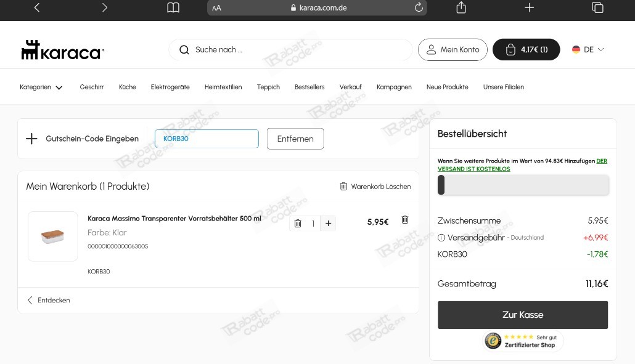Click the Gesamtbetrag 11,16€ amount
The height and width of the screenshot is (364, 635).
click(597, 284)
